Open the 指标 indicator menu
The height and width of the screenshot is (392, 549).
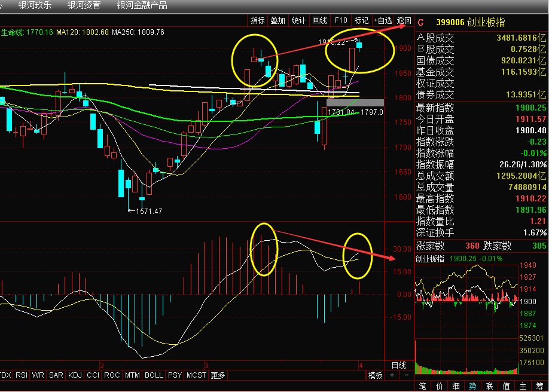(257, 20)
